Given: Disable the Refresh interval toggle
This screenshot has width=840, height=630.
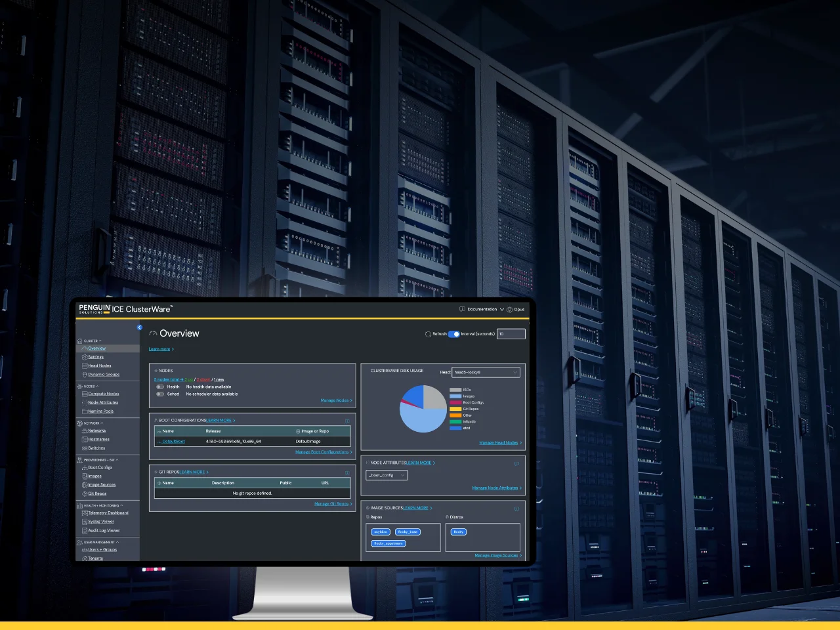Looking at the screenshot, I should tap(455, 334).
